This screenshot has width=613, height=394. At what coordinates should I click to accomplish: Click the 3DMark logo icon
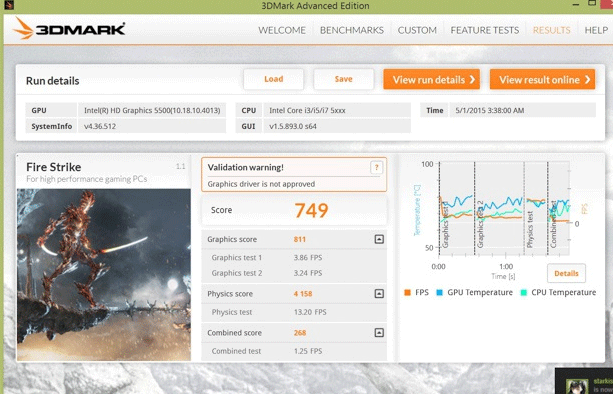[x=23, y=28]
